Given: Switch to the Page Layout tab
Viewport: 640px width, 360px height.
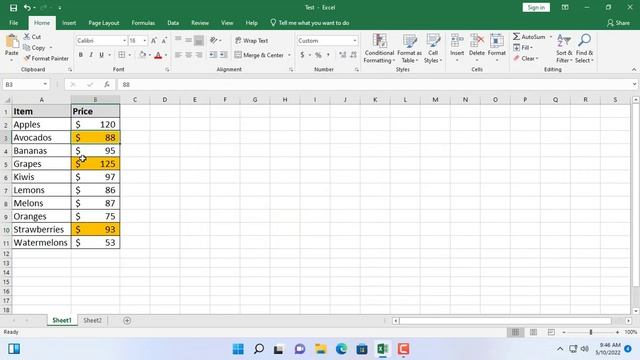Looking at the screenshot, I should click(104, 23).
